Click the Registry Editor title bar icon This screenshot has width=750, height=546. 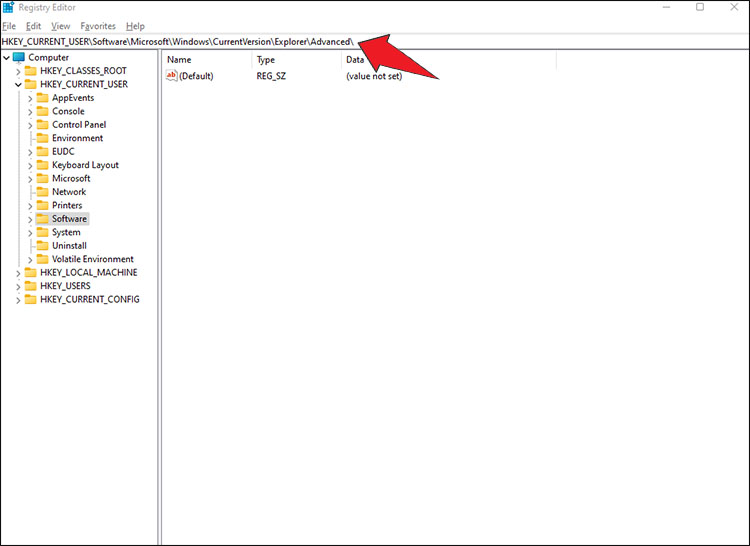pyautogui.click(x=8, y=8)
